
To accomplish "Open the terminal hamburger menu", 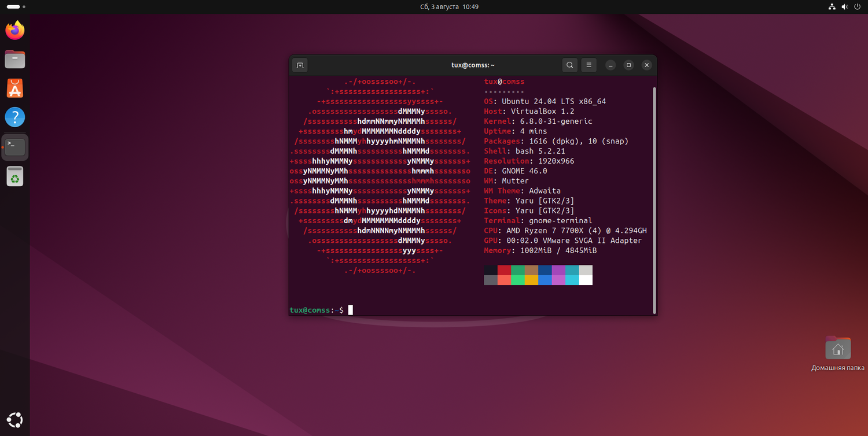I will coord(589,65).
